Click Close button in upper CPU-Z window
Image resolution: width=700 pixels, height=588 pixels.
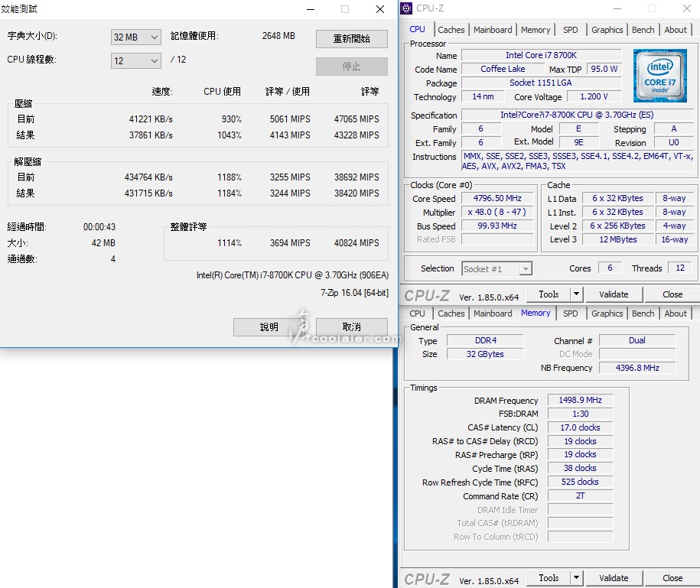[672, 294]
